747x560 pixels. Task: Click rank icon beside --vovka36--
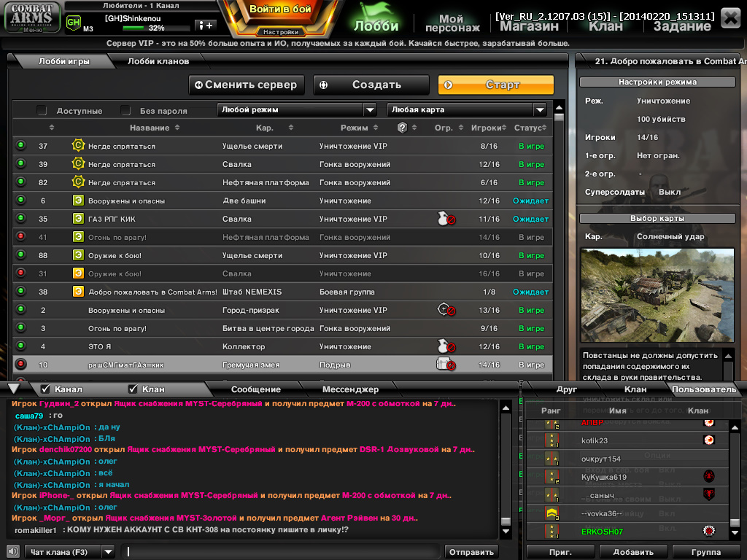click(551, 513)
